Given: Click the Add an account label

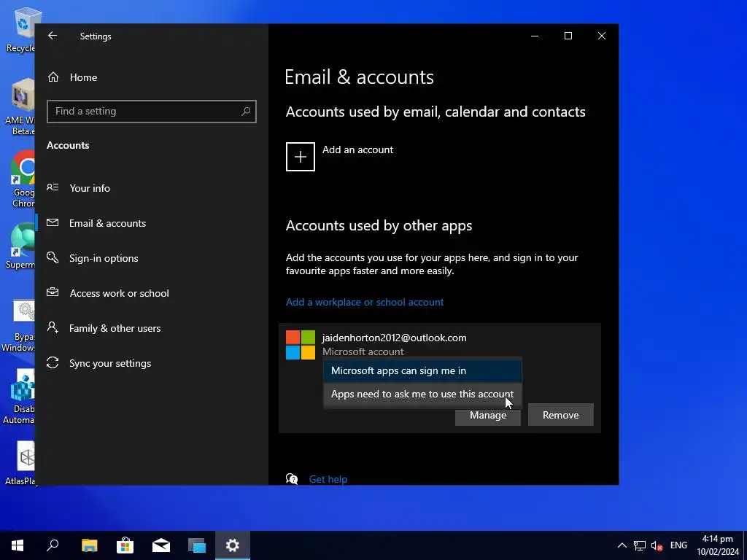Looking at the screenshot, I should click(x=357, y=149).
